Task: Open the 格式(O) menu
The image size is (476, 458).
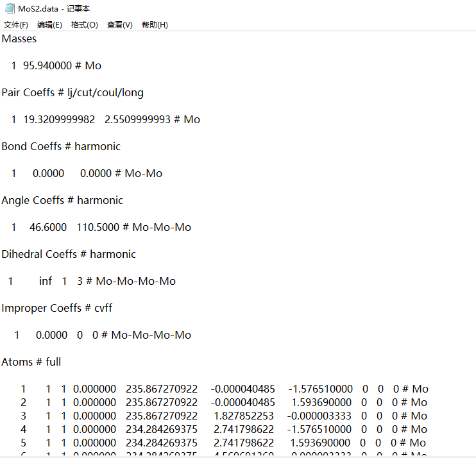Action: [x=85, y=25]
